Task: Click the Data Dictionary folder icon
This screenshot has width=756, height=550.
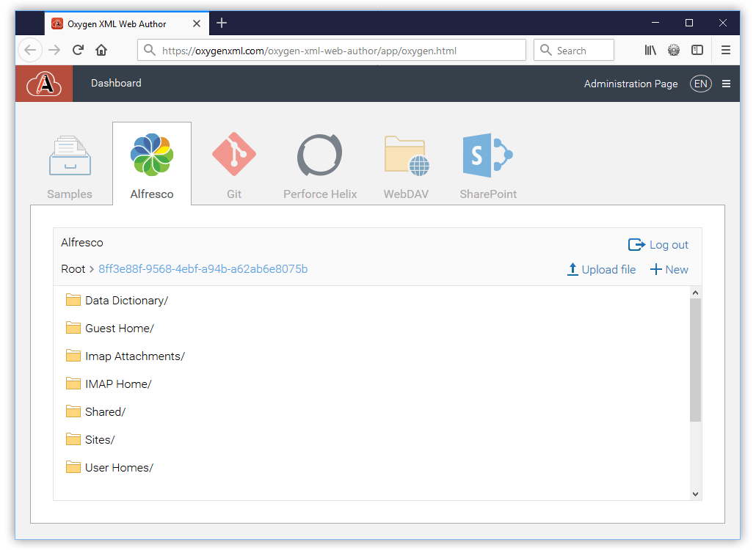Action: (73, 300)
